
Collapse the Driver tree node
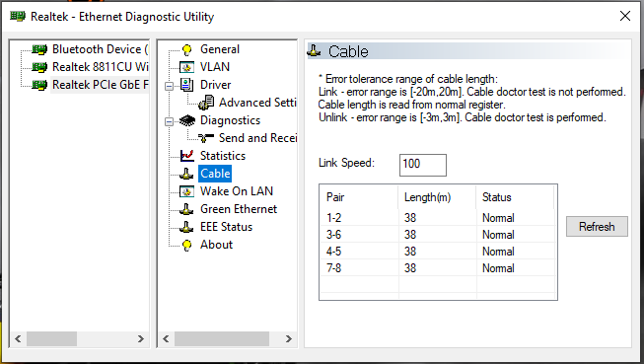tap(169, 86)
